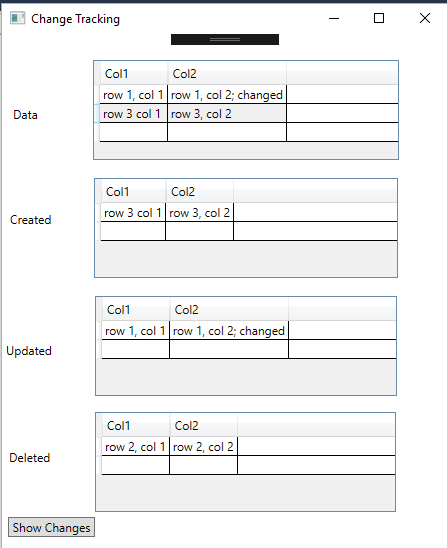
Task: Sort Data grid by Col2 header
Action: point(227,74)
